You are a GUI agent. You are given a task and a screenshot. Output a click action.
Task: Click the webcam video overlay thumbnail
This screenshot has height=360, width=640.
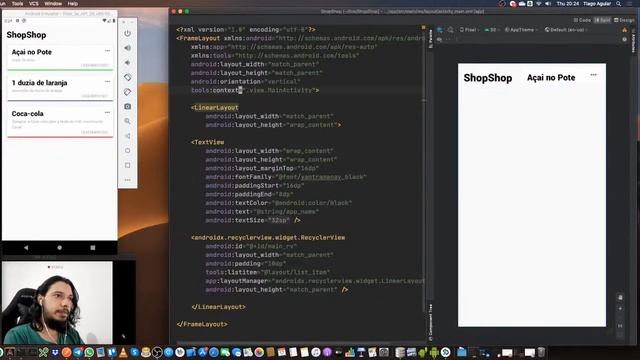[x=57, y=302]
